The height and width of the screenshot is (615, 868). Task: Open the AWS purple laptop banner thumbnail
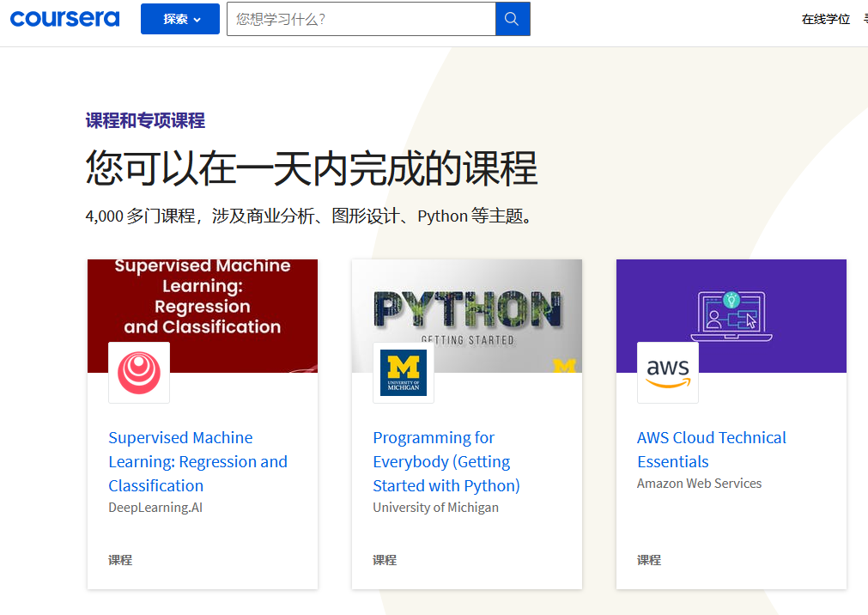pos(731,316)
